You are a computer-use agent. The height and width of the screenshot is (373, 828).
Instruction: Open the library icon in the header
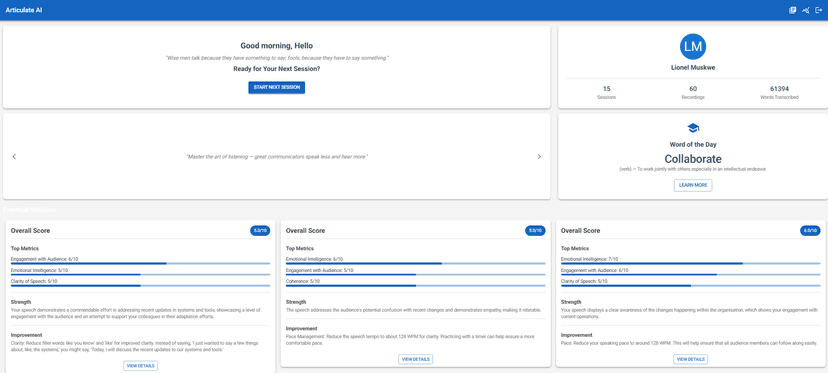point(792,10)
